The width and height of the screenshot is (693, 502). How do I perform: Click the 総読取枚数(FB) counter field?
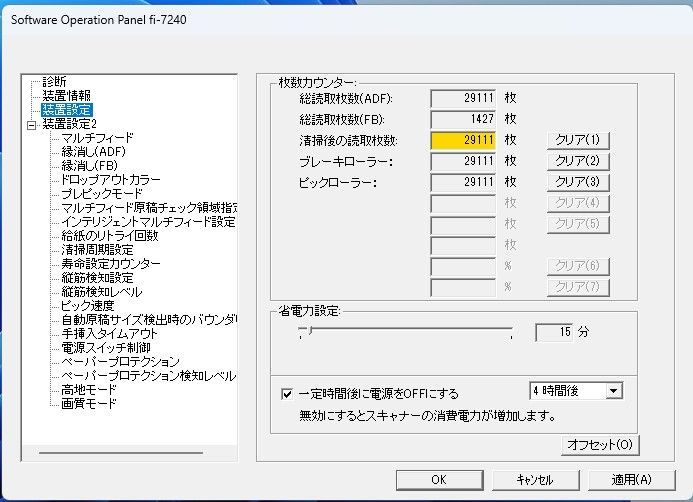(463, 119)
